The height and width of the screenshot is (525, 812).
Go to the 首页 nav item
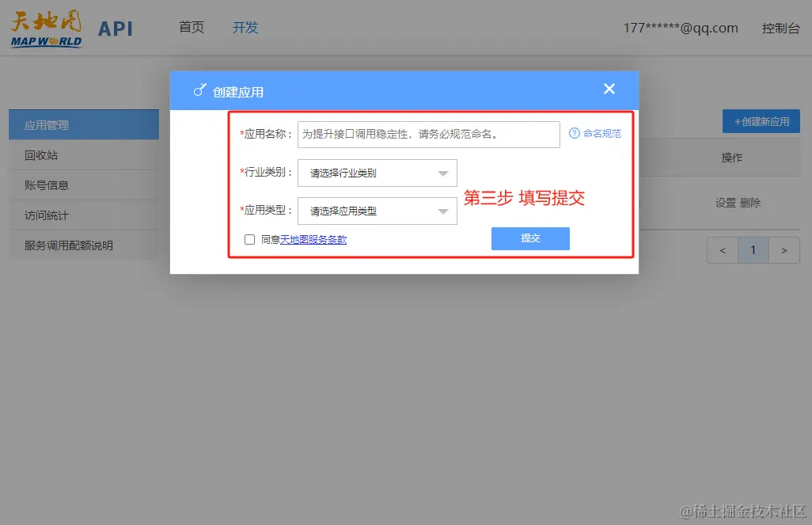[192, 28]
